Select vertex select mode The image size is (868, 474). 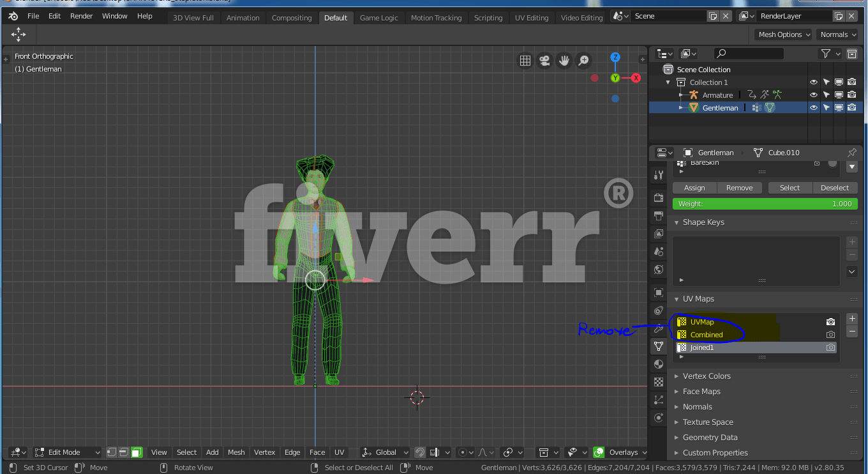pos(112,452)
